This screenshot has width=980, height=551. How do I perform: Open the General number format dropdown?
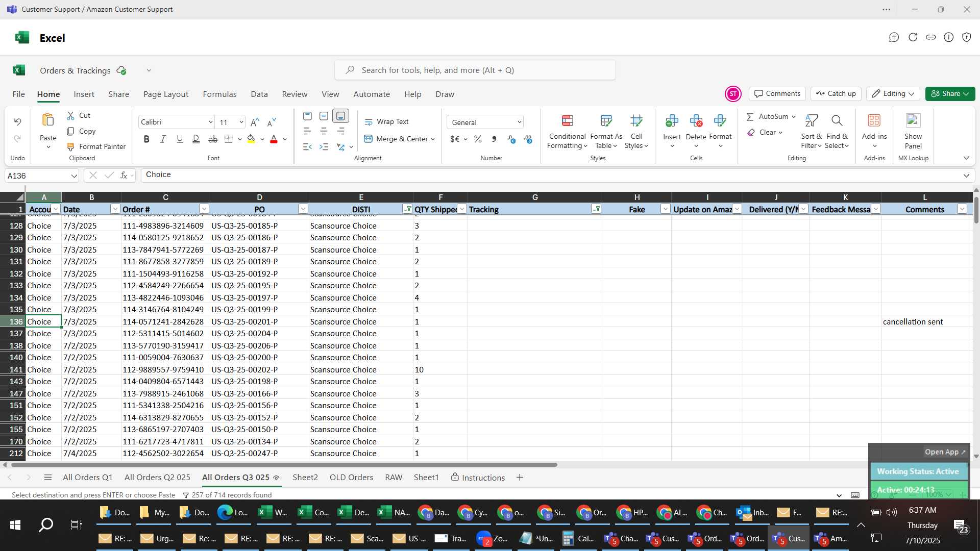tap(519, 122)
